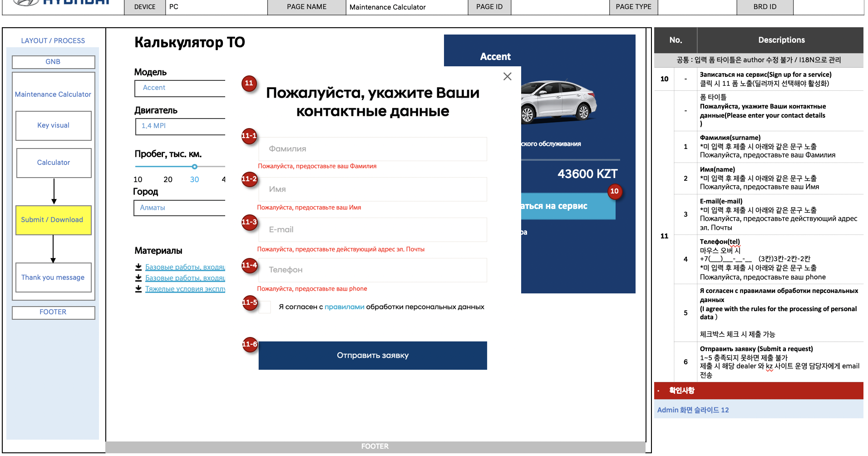Close the contact details popup
The image size is (868, 456).
[507, 77]
